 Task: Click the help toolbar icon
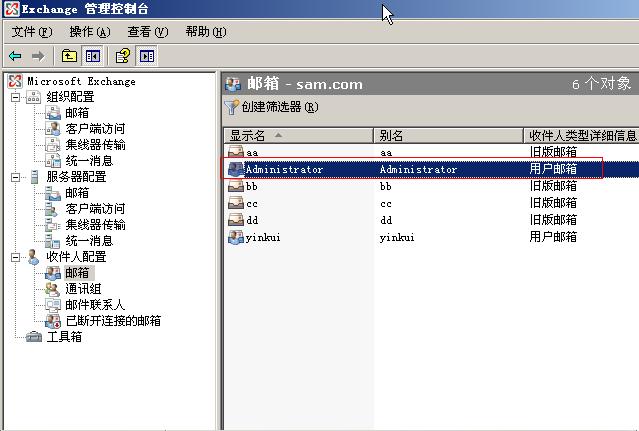click(x=123, y=56)
